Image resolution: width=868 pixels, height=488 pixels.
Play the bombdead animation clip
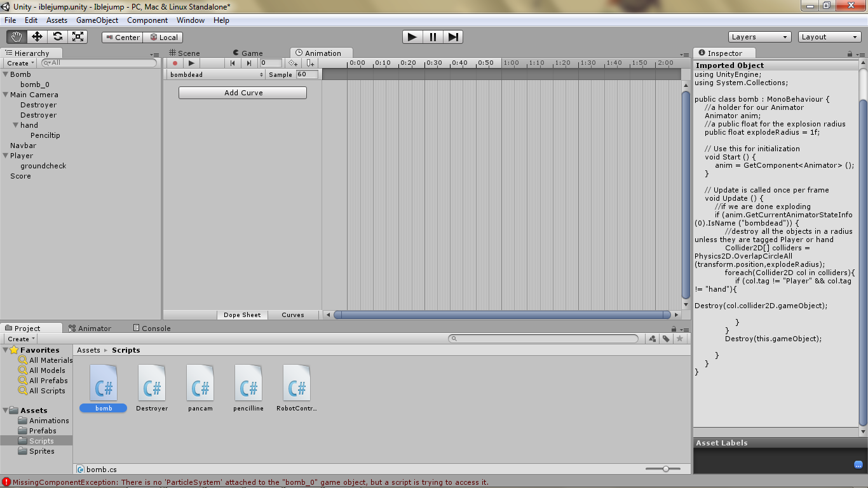coord(191,63)
